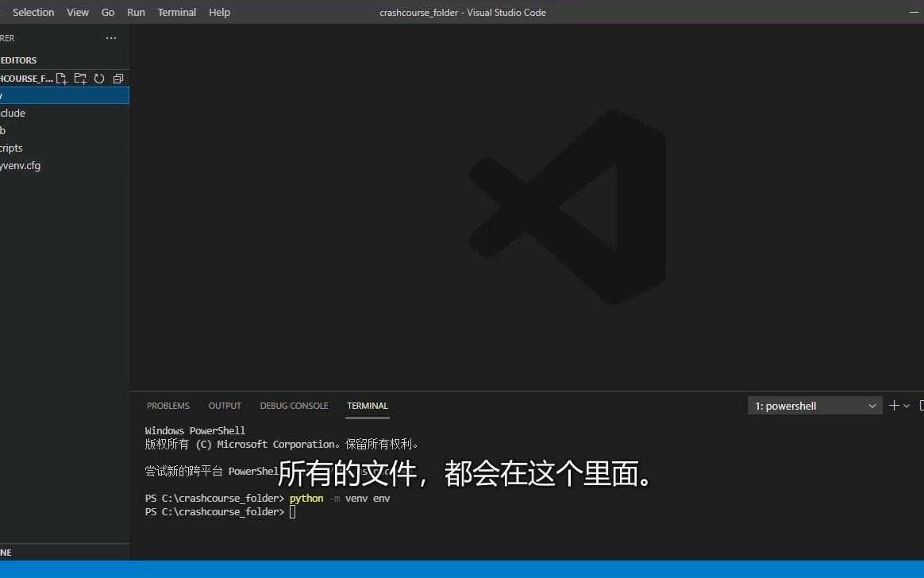Open a new terminal with the plus icon
This screenshot has width=924, height=578.
894,405
